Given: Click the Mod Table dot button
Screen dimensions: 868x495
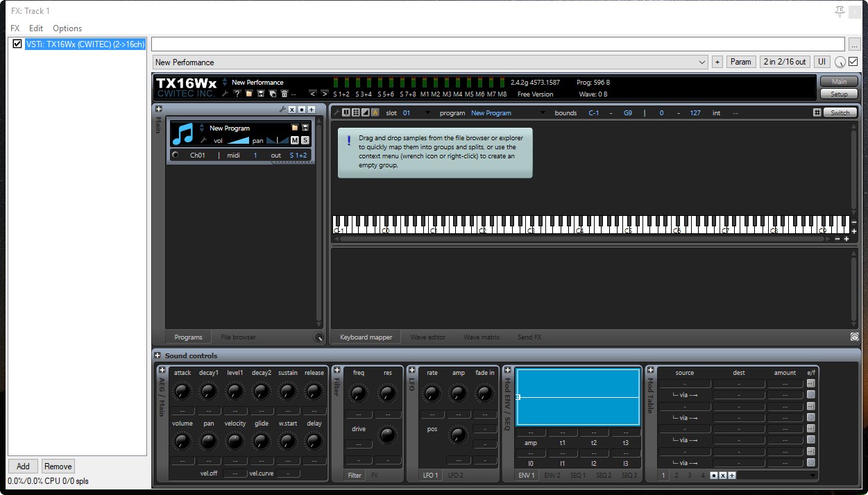Looking at the screenshot, I should click(x=714, y=476).
